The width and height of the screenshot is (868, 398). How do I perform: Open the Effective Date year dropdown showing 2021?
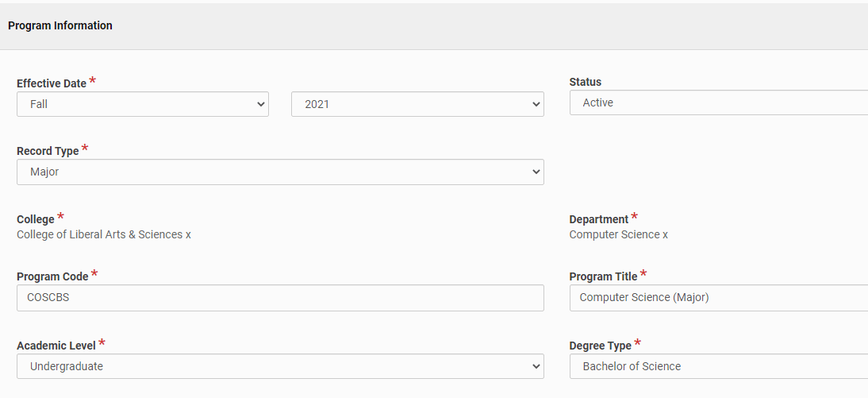(x=417, y=104)
